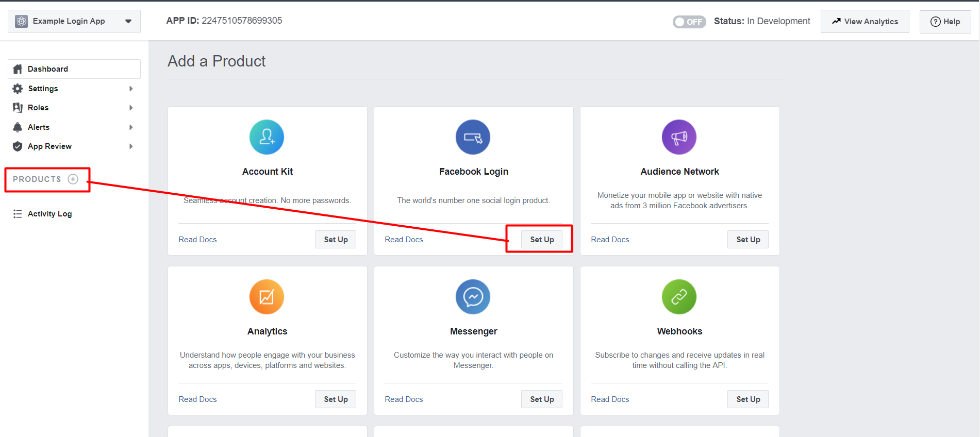The width and height of the screenshot is (980, 437).
Task: Click the Messenger card title
Action: (474, 331)
